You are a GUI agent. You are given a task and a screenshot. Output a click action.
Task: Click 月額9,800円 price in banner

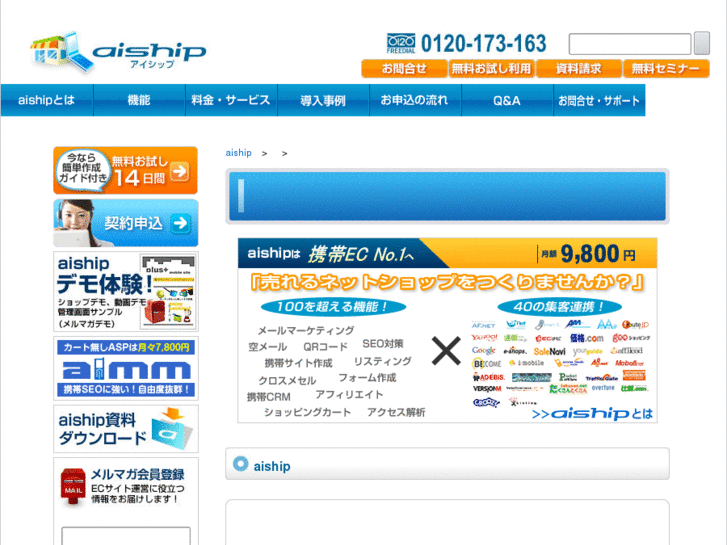(x=588, y=254)
